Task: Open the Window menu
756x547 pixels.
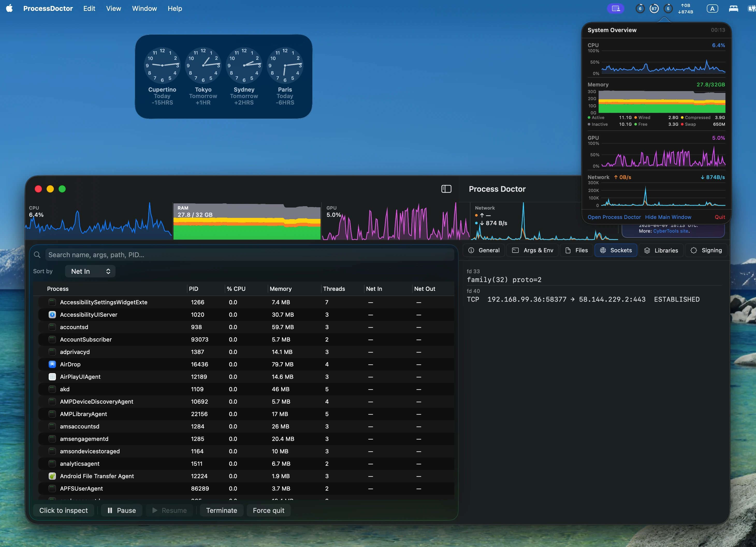Action: click(144, 8)
